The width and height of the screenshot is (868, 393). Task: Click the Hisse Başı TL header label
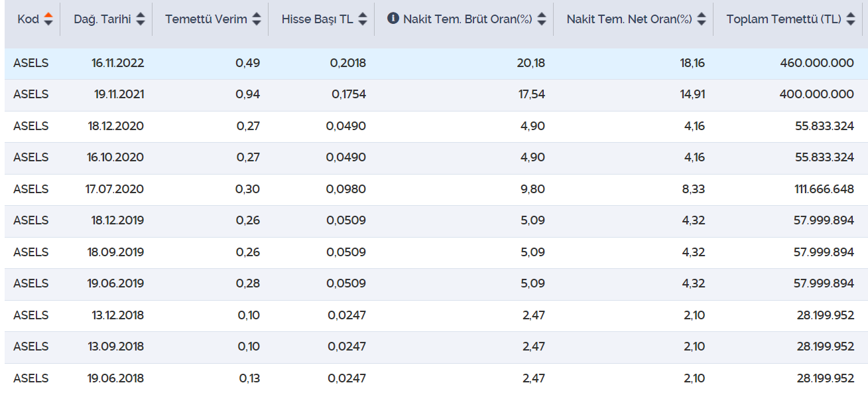pos(318,19)
